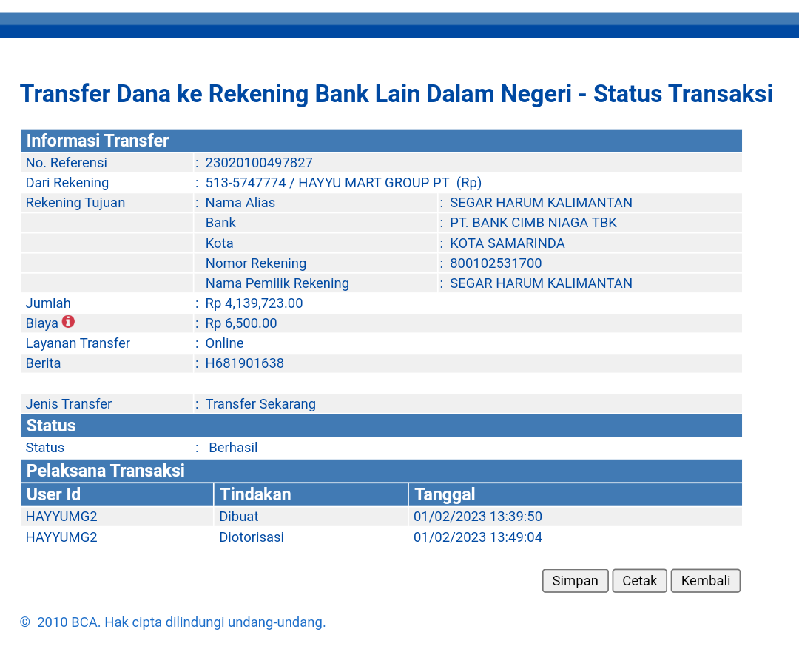The width and height of the screenshot is (799, 672).
Task: Click the Dibuat timestamp 01/02/2023 13:39:50
Action: [478, 517]
